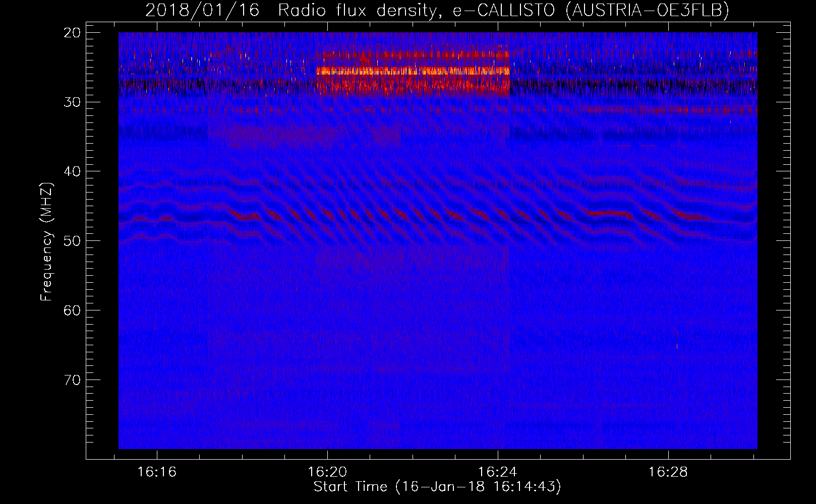This screenshot has height=504, width=816.
Task: Click the 50 MHz frequency tick label
Action: click(x=73, y=240)
